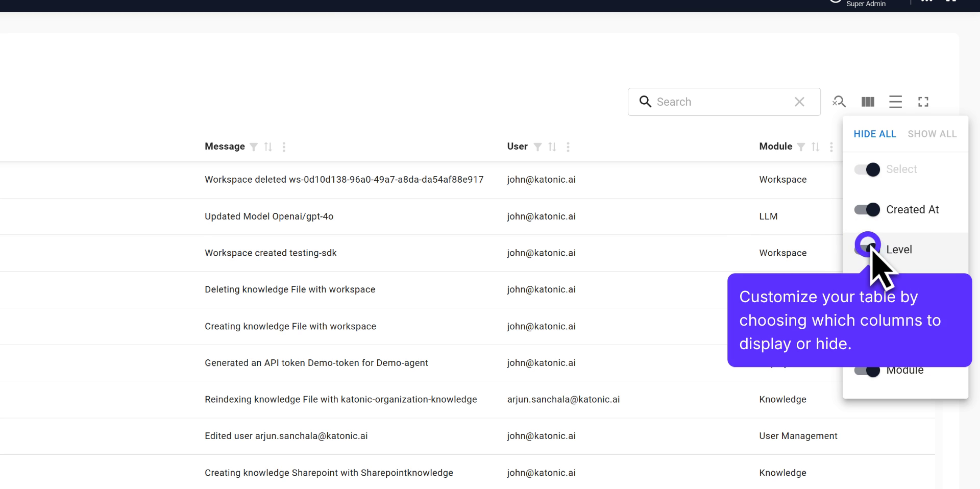The image size is (980, 489).
Task: Enter fullscreen with the expand icon
Action: [x=924, y=102]
